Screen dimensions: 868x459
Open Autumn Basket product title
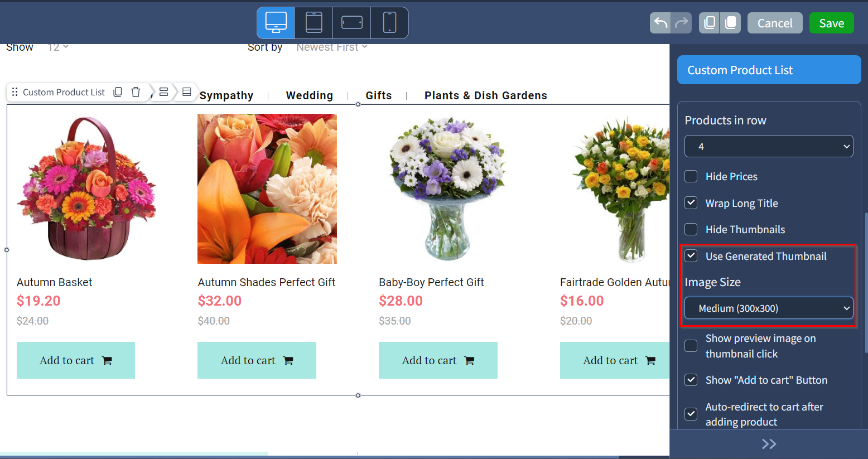coord(55,282)
